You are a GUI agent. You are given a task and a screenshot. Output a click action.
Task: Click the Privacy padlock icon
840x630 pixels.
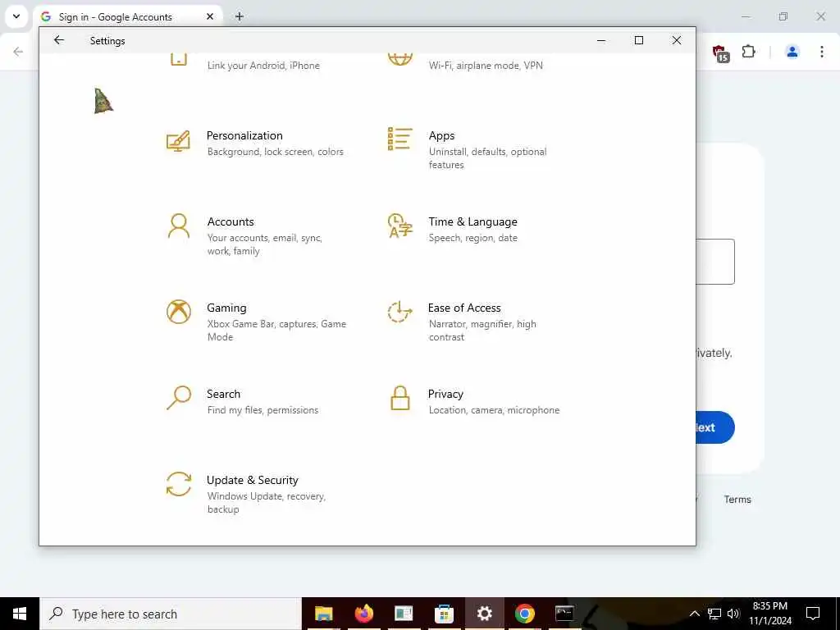[400, 398]
